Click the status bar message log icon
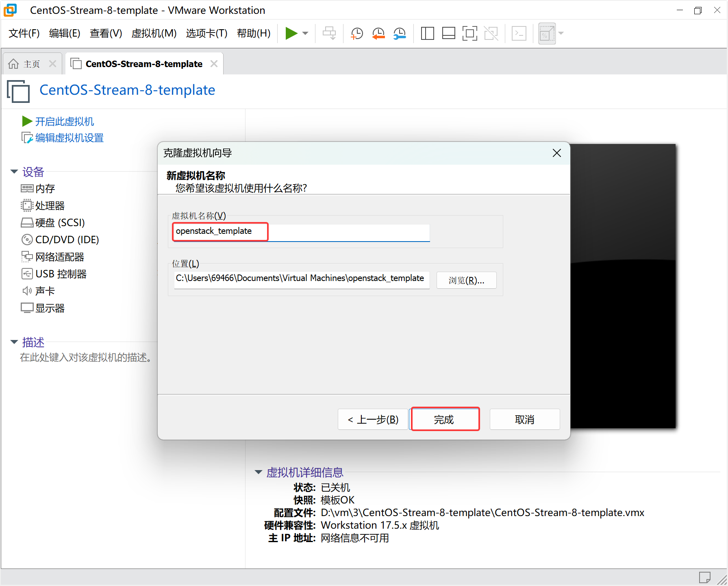 [x=704, y=577]
